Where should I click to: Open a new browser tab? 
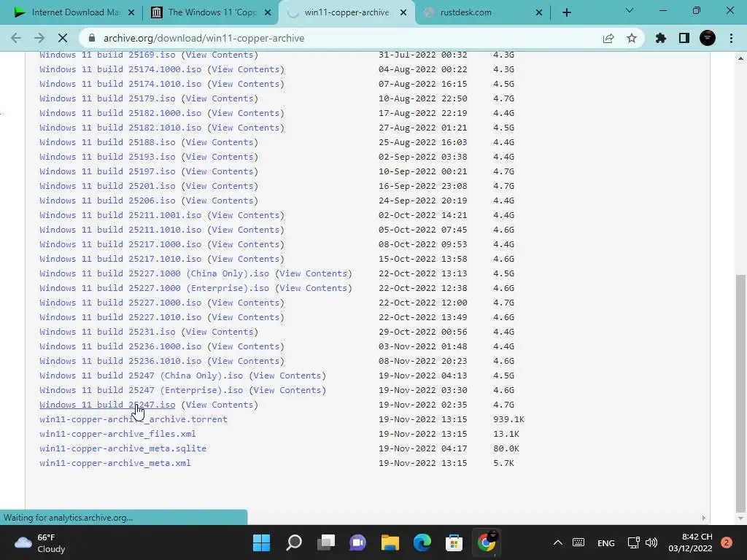point(566,12)
